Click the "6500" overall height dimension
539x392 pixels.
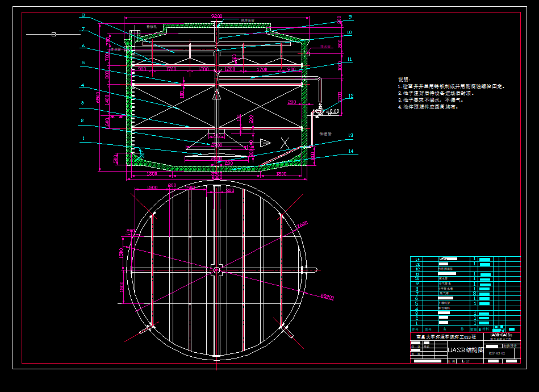tap(98, 97)
